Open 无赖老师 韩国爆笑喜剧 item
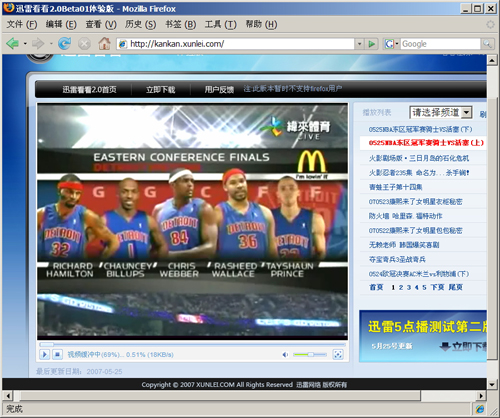The image size is (500, 418). [404, 245]
